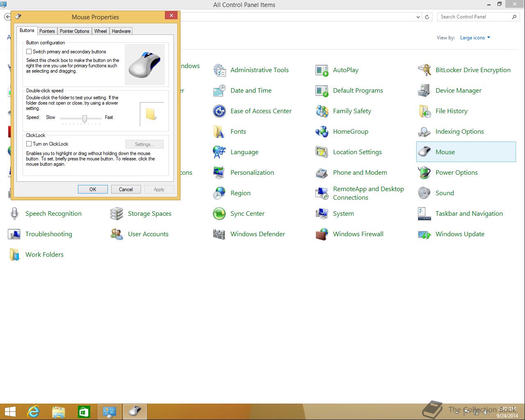Click the double-click speed slider thumb
Screen dimensions: 525x420
click(x=84, y=119)
